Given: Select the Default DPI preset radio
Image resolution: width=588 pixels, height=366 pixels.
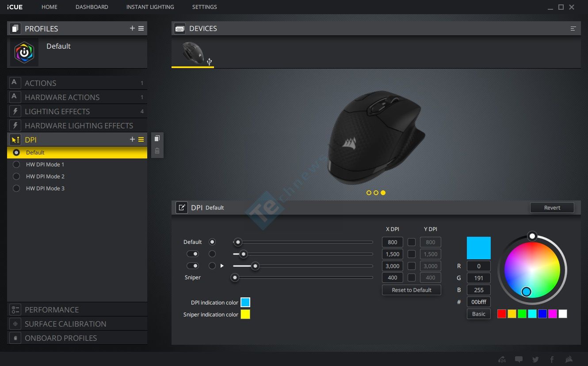Looking at the screenshot, I should point(16,152).
